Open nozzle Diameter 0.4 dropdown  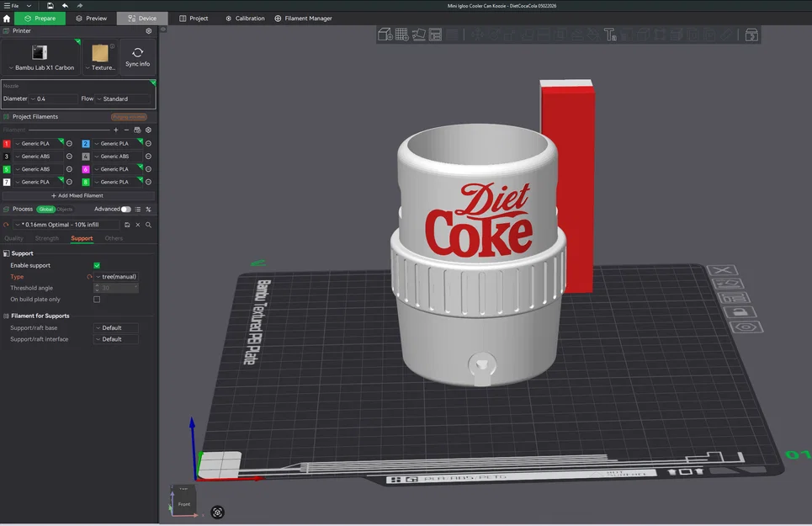tap(53, 98)
